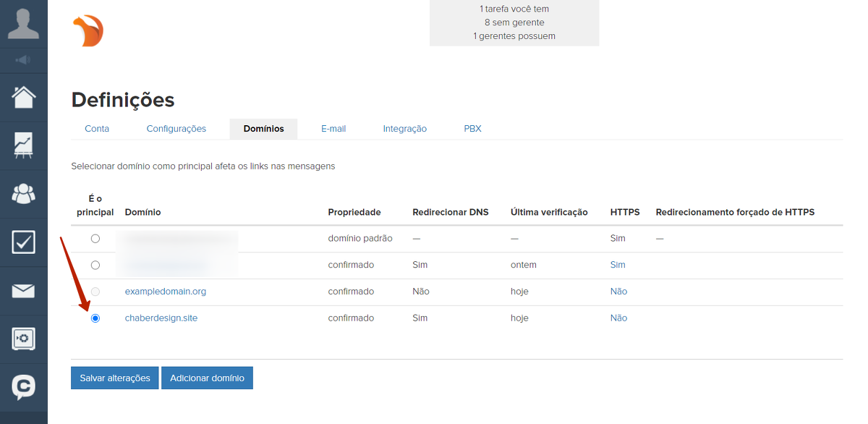Screen dimensions: 868x424
Task: Click HTTPS Não link for chaberdesign.site
Action: (618, 318)
